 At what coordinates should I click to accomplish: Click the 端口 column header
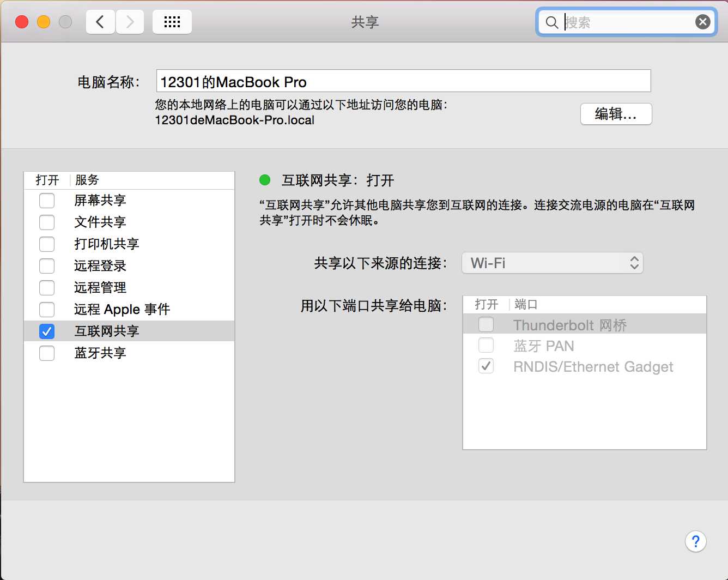[526, 304]
